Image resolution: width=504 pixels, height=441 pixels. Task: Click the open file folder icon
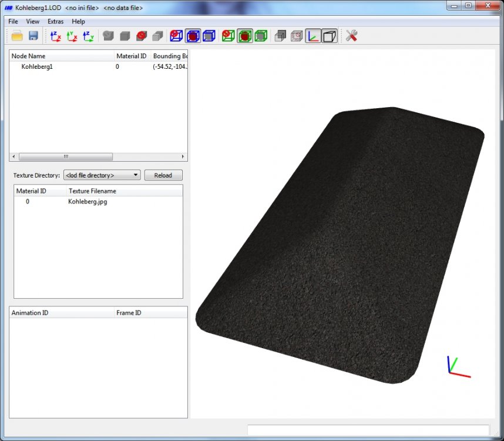(x=17, y=36)
